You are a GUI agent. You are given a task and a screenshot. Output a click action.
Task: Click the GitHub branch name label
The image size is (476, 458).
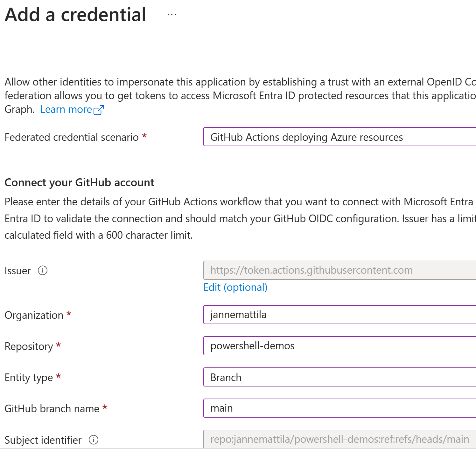(x=52, y=409)
